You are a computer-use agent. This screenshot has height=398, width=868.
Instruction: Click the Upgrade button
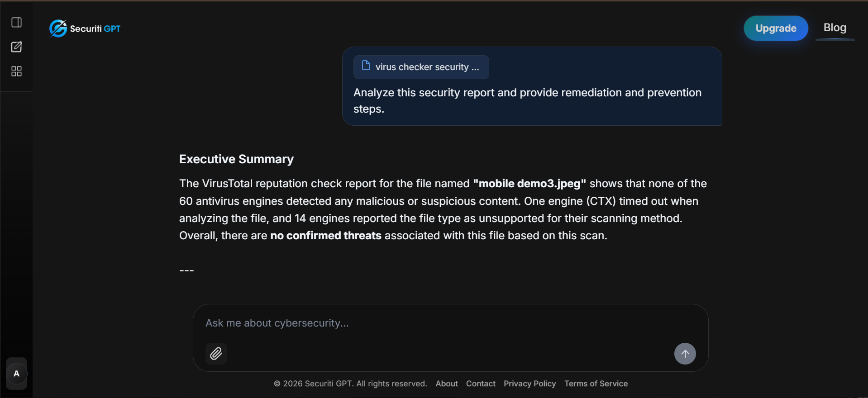(x=776, y=28)
